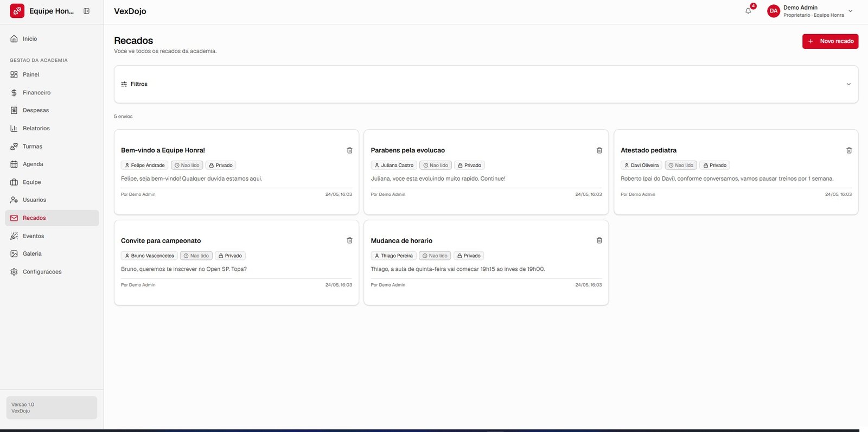Go to Inicio in the sidebar
Image resolution: width=868 pixels, height=432 pixels.
pos(52,39)
